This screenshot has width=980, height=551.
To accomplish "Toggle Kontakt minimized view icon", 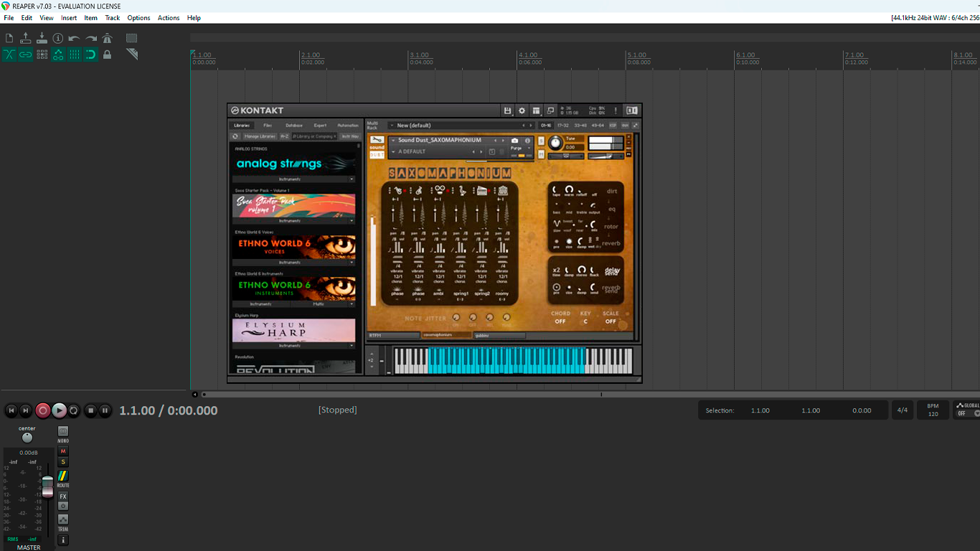I will [550, 110].
